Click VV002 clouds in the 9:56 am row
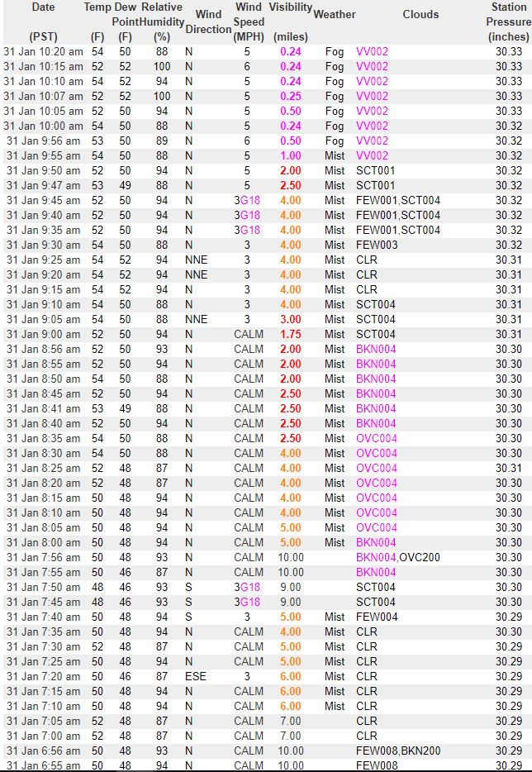Image resolution: width=532 pixels, height=772 pixels. tap(372, 141)
